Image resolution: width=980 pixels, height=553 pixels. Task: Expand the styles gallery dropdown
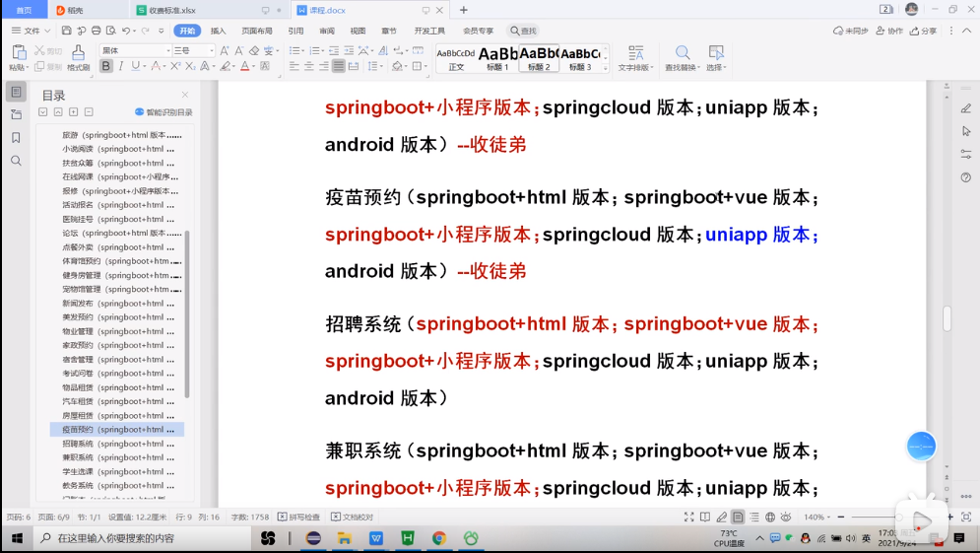(605, 68)
